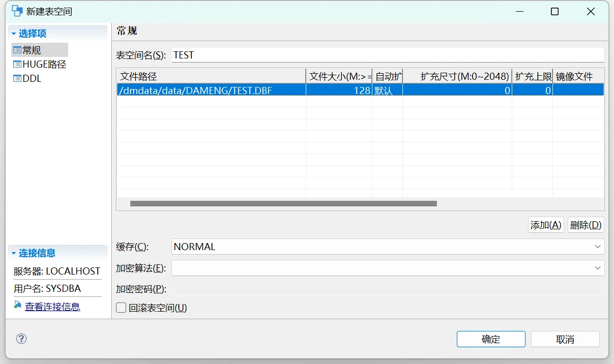The width and height of the screenshot is (614, 364).
Task: Click the 取消 button
Action: 565,340
